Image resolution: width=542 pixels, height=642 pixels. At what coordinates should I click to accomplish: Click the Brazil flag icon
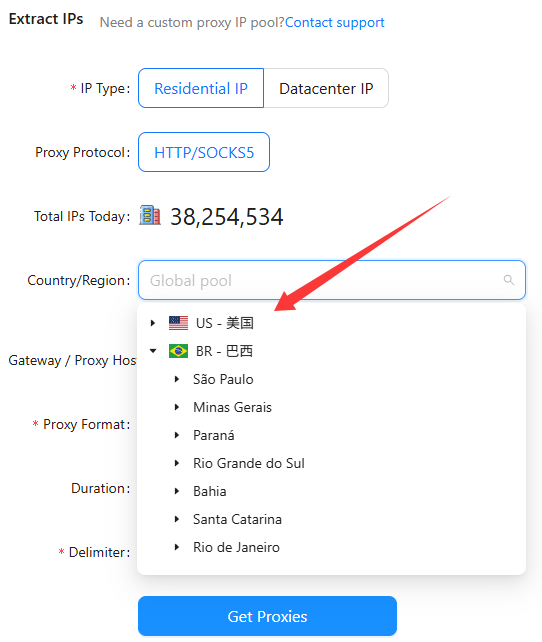[178, 351]
